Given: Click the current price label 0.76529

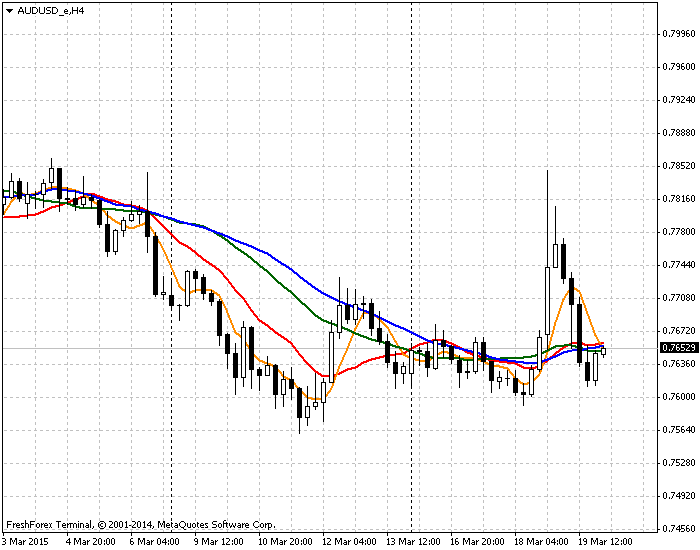Looking at the screenshot, I should [679, 348].
